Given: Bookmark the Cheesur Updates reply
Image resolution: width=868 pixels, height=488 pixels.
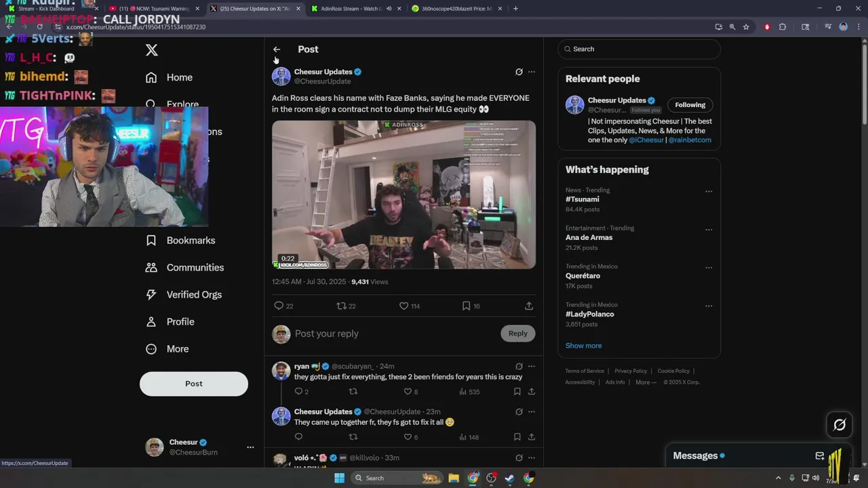Looking at the screenshot, I should [x=517, y=437].
